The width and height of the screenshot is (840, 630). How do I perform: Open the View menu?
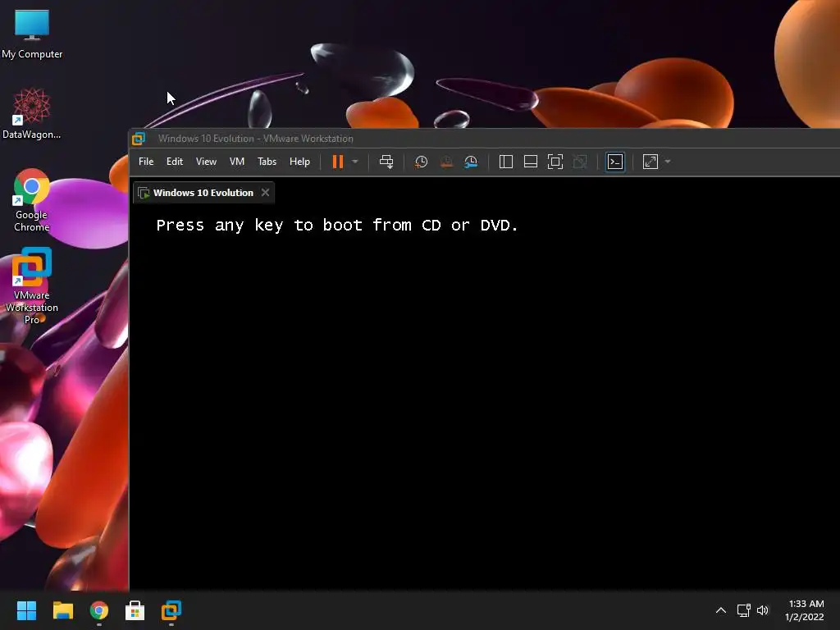click(206, 162)
